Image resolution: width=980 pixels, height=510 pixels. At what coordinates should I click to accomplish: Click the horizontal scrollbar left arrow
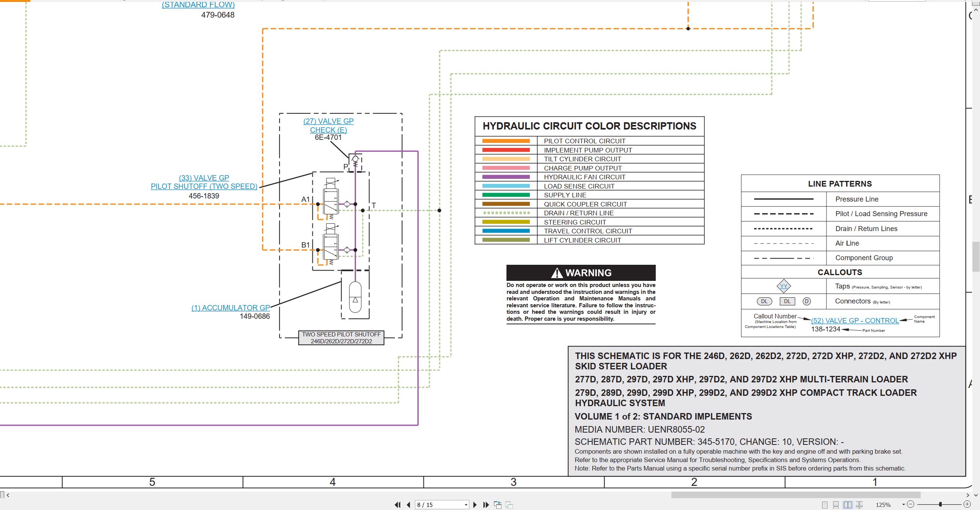(x=8, y=495)
